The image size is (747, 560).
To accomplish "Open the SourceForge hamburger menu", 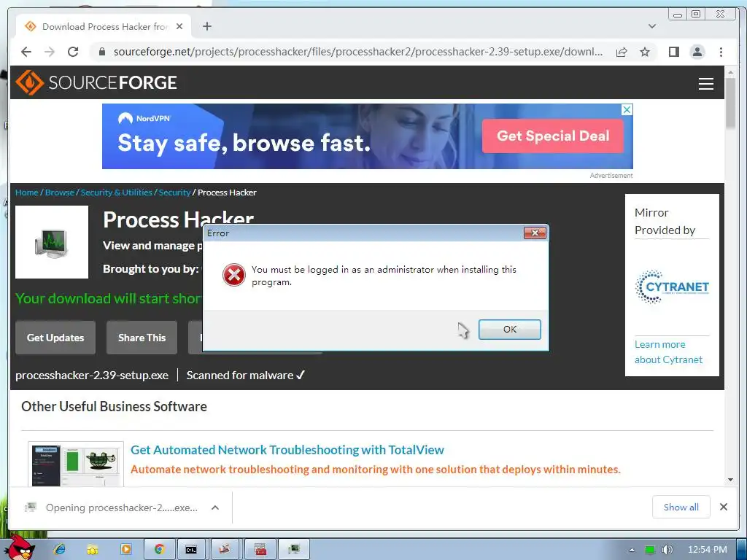I will 705,84.
